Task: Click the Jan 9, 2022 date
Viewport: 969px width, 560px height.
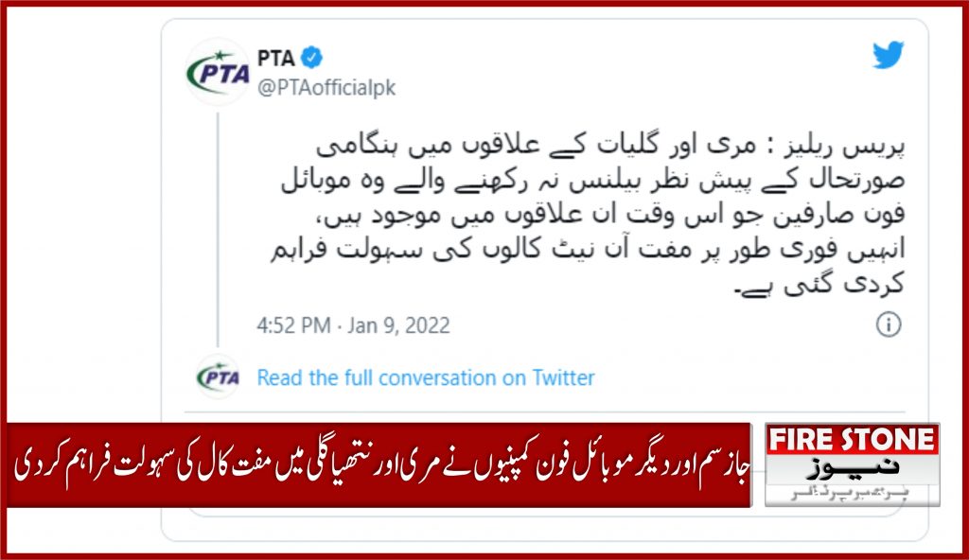Action: click(x=398, y=325)
